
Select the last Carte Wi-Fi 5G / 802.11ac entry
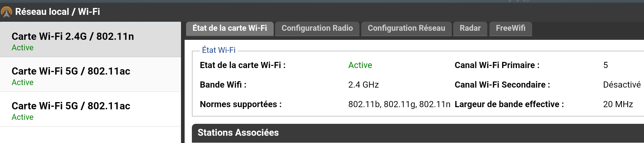pos(91,109)
